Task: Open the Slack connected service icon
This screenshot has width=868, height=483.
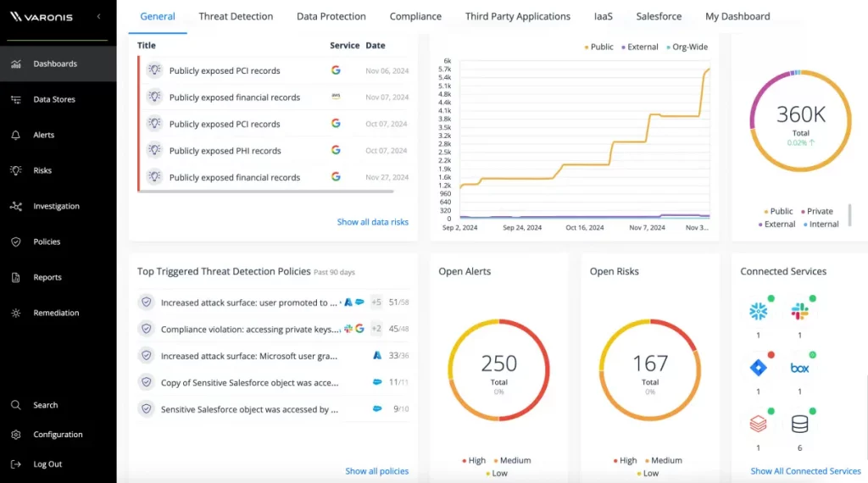Action: pos(799,311)
